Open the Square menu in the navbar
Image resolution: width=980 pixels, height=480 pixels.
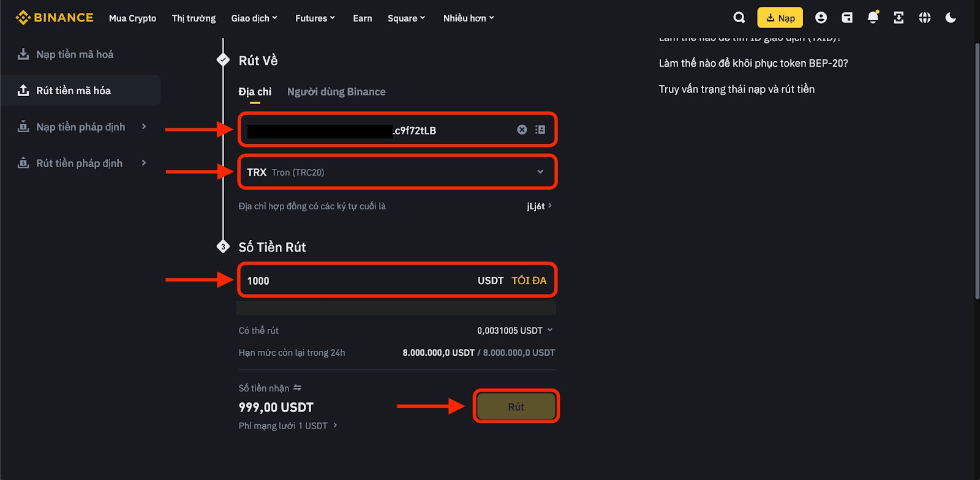pyautogui.click(x=406, y=18)
